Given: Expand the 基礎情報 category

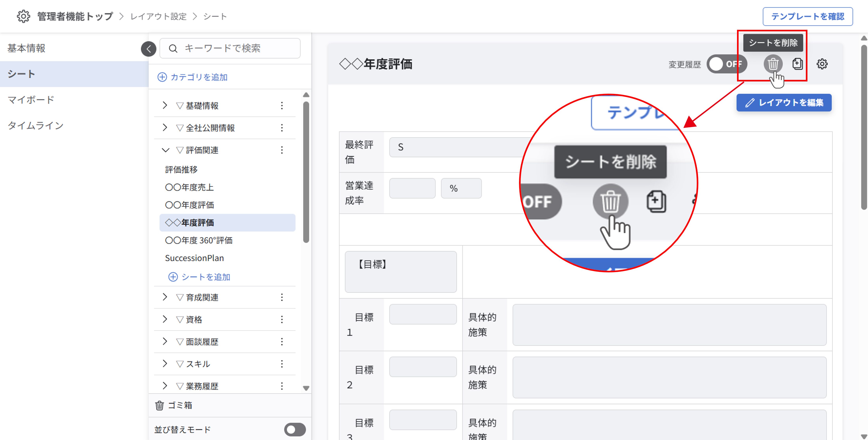Looking at the screenshot, I should [x=165, y=106].
